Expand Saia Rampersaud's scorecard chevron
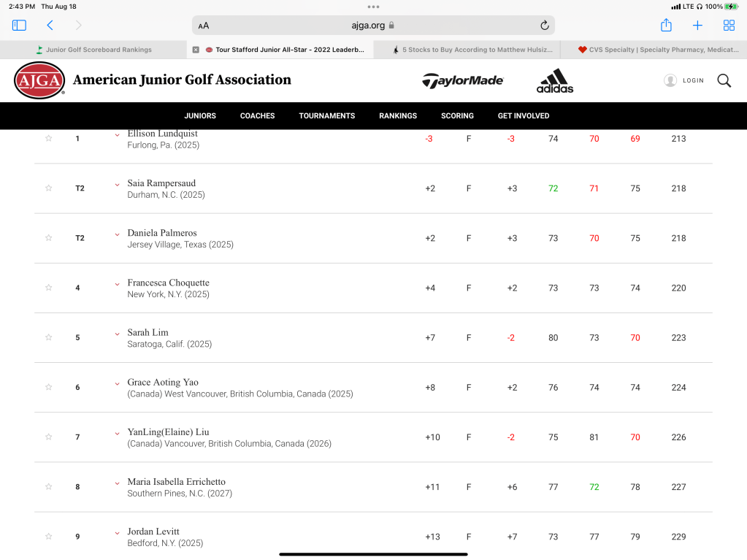The width and height of the screenshot is (747, 560). (x=117, y=185)
